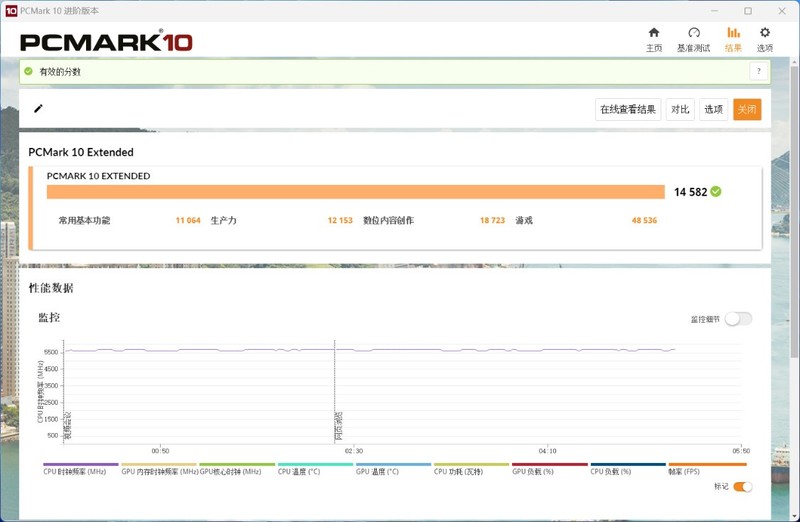Click the 数位内容创作 score 18 723
The height and width of the screenshot is (522, 800).
492,220
